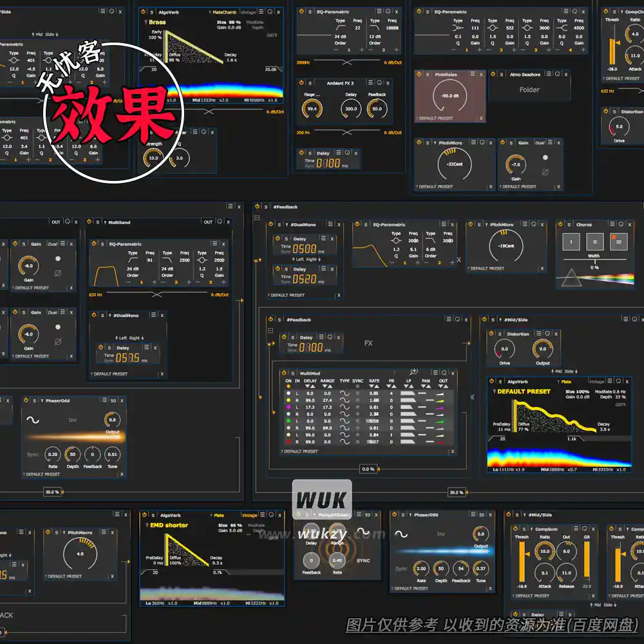Click the magnifier zoom icon in MultiMod

click(413, 371)
